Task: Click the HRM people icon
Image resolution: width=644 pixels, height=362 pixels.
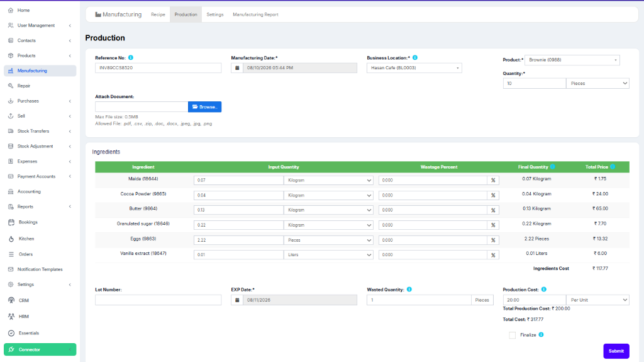Action: [x=11, y=316]
